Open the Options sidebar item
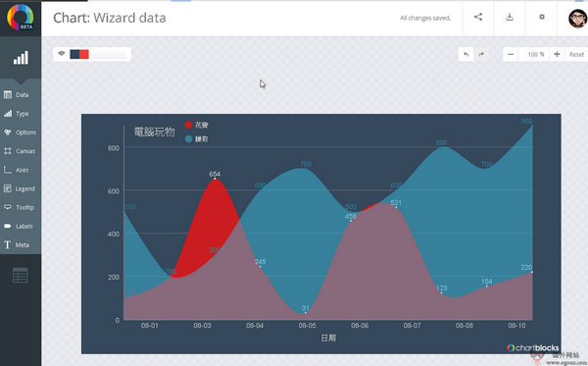Image resolution: width=588 pixels, height=366 pixels. [21, 132]
